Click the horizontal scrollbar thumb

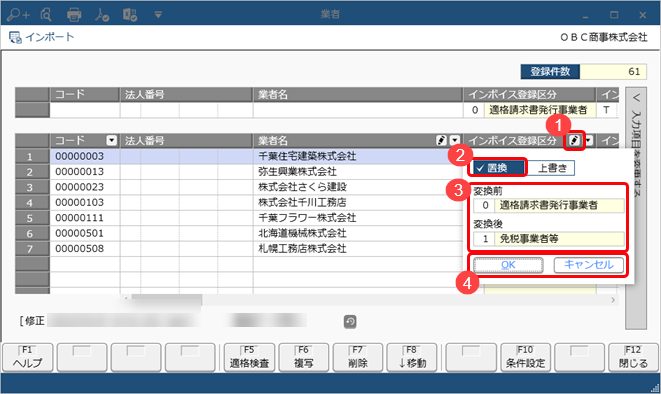167,300
